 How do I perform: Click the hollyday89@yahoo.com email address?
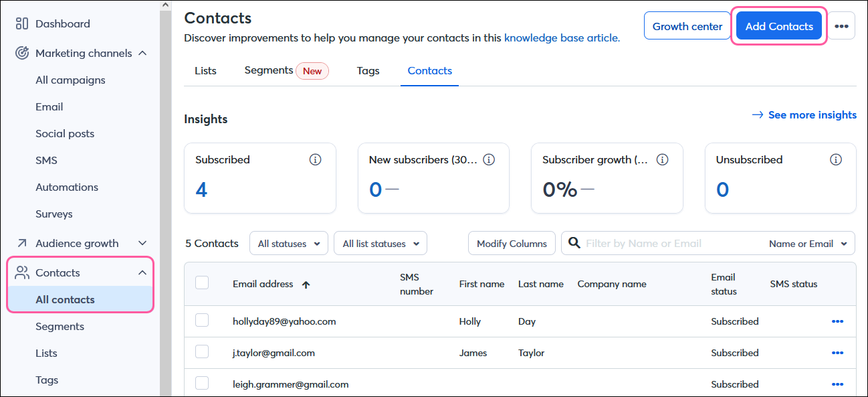[x=284, y=321]
